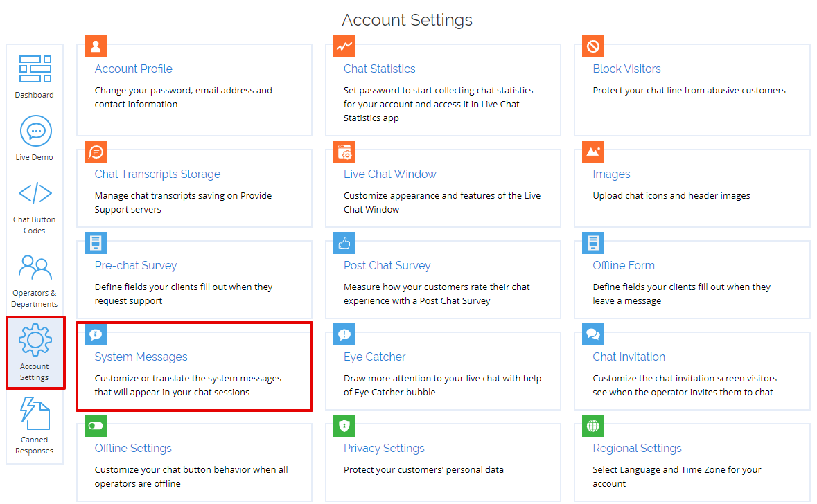The image size is (817, 504).
Task: Click the Offline Settings card
Action: (133, 448)
